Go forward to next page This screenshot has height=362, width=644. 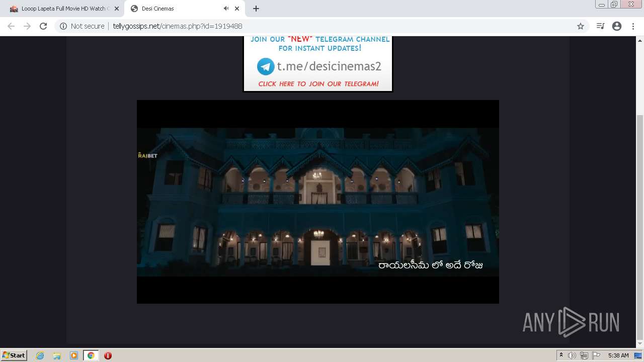point(27,26)
